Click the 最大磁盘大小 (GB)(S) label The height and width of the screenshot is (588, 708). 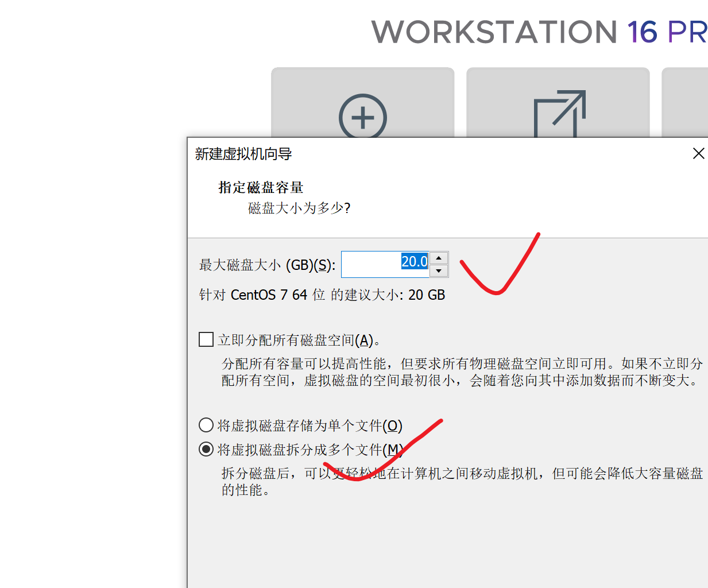point(267,265)
